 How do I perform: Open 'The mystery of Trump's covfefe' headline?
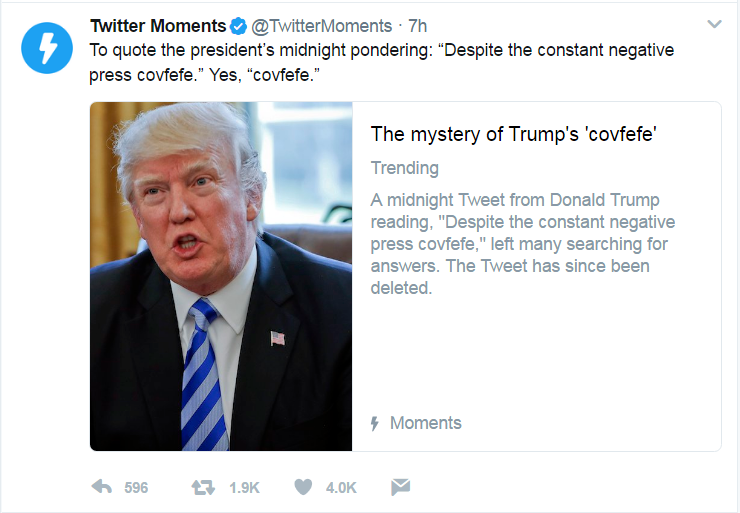(x=513, y=134)
